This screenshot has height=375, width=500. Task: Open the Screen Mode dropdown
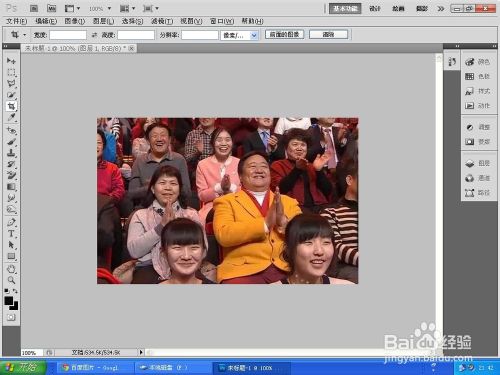click(x=151, y=8)
